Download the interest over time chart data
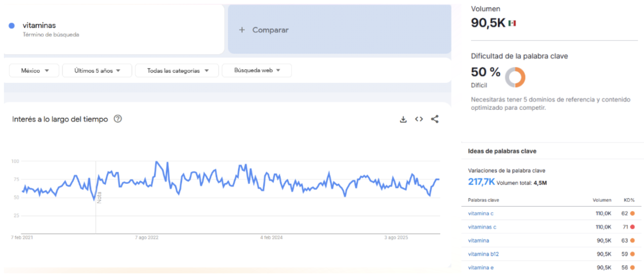Viewport: 644px width, 276px height. coord(403,119)
